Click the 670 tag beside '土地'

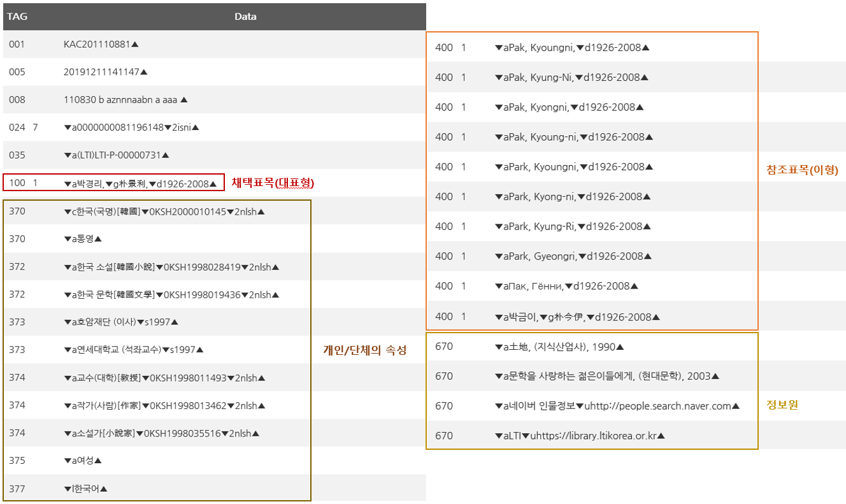[x=444, y=347]
